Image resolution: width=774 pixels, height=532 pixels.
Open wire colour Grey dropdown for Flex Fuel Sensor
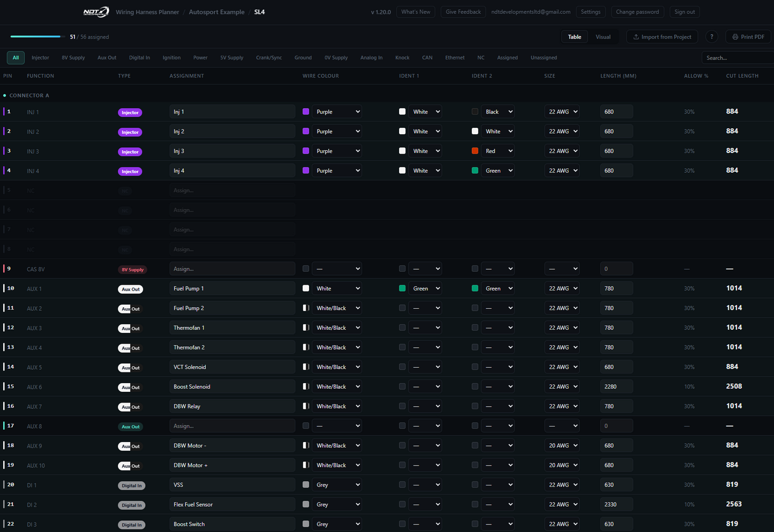pyautogui.click(x=337, y=504)
